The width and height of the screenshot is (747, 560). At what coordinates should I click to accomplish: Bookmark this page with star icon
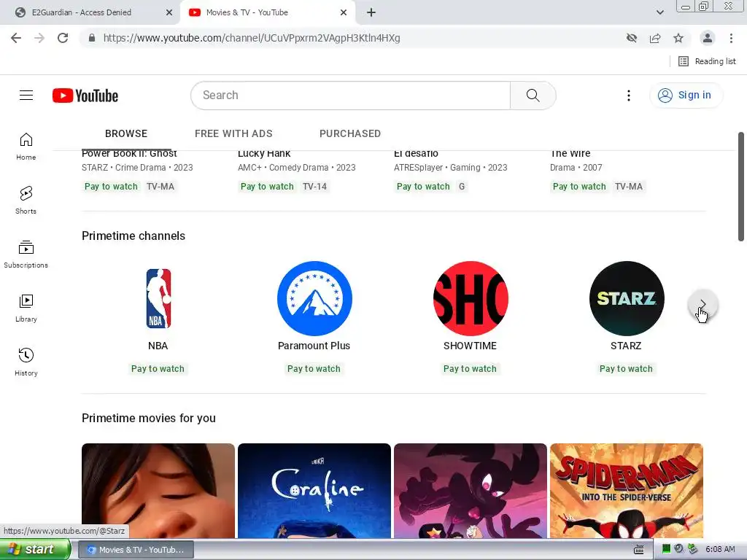(678, 38)
